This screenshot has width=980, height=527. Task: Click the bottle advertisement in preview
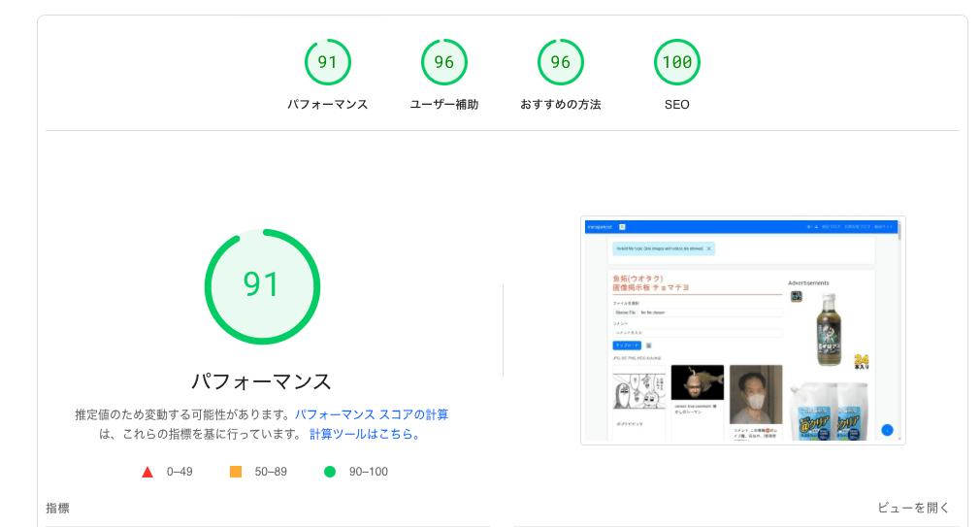point(829,330)
